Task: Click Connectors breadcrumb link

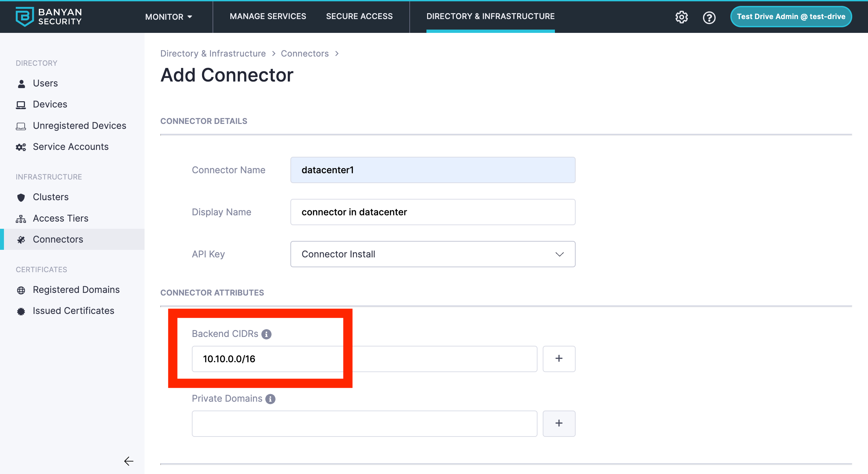Action: point(305,54)
